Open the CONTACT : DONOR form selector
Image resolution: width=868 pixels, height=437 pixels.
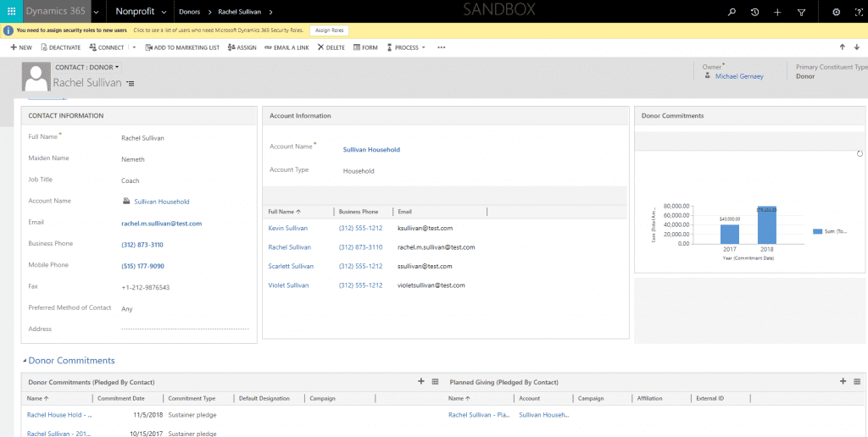(87, 68)
